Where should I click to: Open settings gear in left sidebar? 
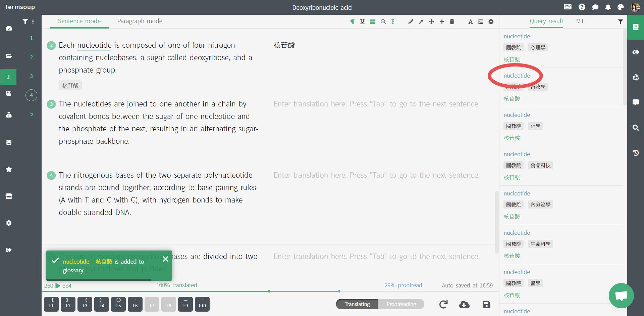(x=9, y=223)
